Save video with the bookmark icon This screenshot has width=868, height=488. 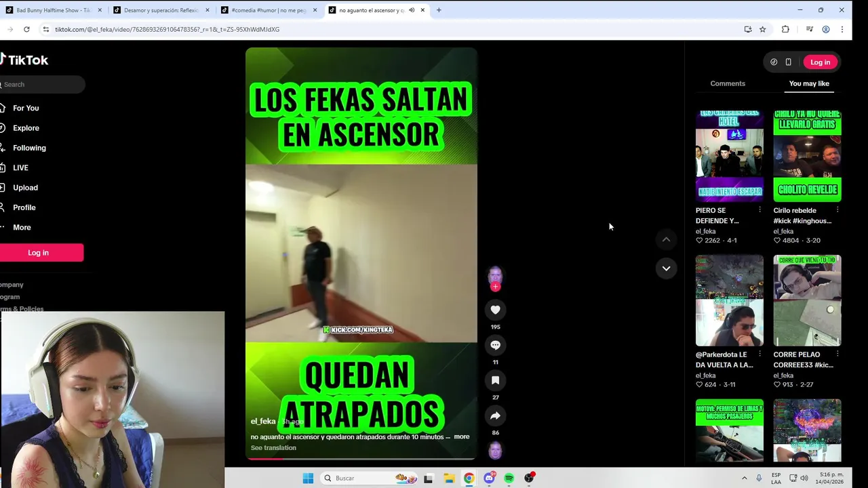(x=495, y=380)
